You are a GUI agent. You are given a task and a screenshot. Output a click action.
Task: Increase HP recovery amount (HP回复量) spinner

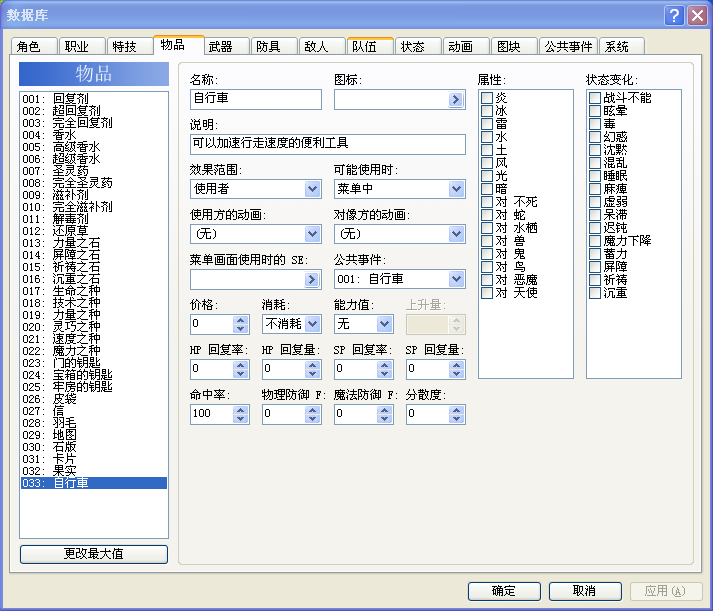(x=312, y=365)
